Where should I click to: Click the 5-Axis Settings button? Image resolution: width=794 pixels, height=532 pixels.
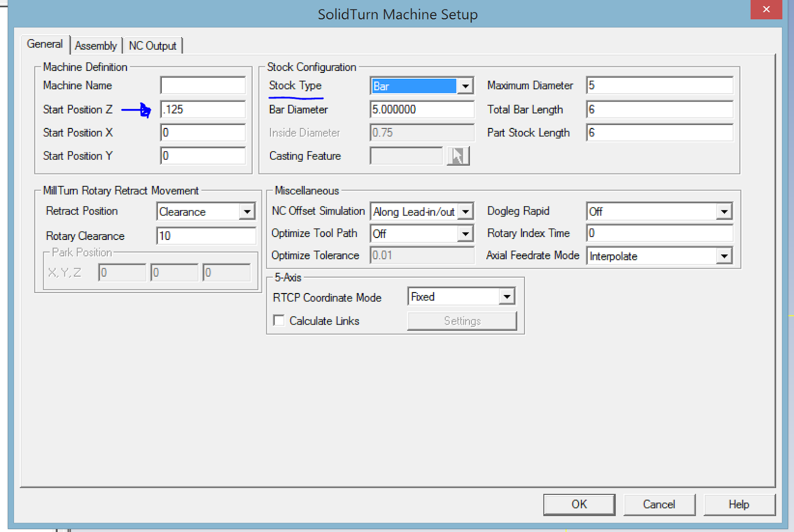click(462, 321)
